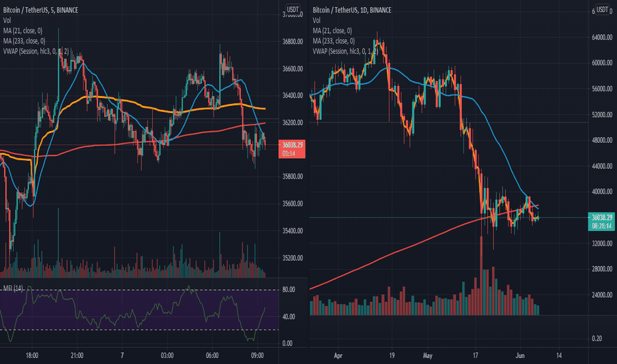
Task: Click the 40.00 MFI axis label
Action: [x=289, y=317]
